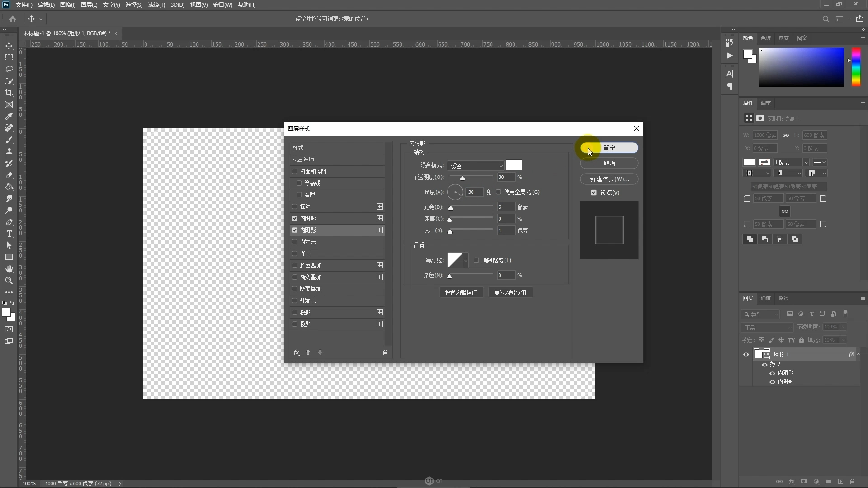Click 复位为默认值 button

click(x=510, y=292)
